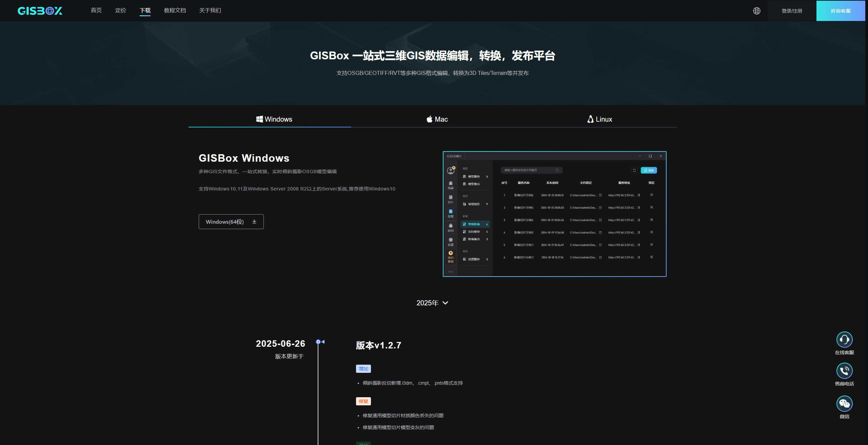Open the GISBox Windows app screenshot
The height and width of the screenshot is (445, 868).
[x=555, y=214]
